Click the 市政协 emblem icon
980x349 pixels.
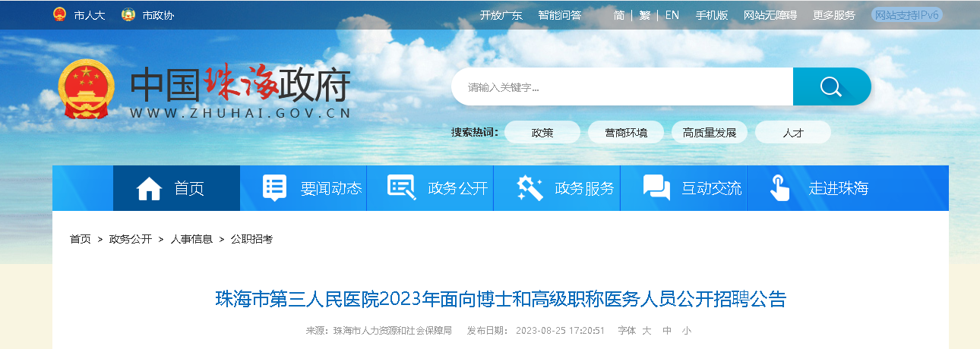(128, 14)
